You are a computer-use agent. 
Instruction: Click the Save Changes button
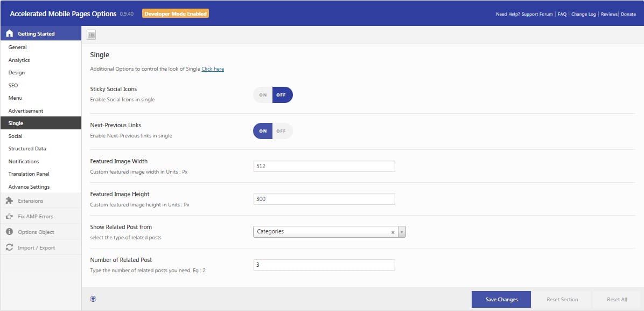point(501,300)
